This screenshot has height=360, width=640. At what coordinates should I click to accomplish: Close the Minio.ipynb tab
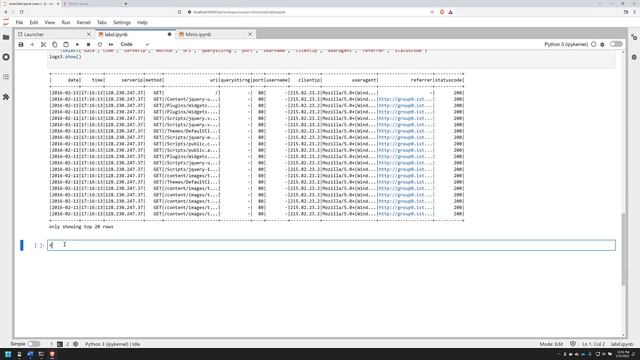tap(250, 34)
